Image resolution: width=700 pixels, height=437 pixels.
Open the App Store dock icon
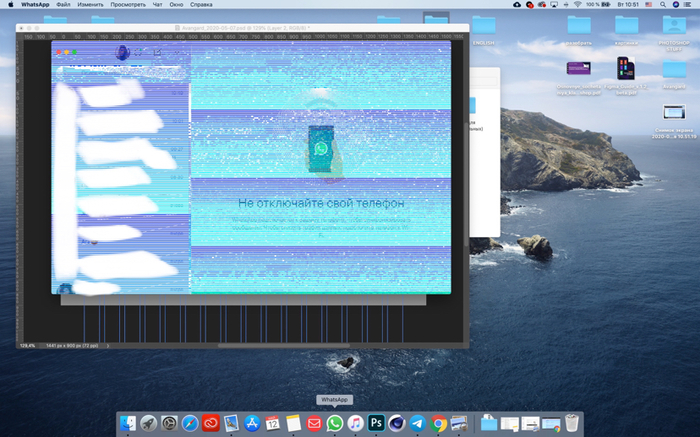pyautogui.click(x=252, y=423)
